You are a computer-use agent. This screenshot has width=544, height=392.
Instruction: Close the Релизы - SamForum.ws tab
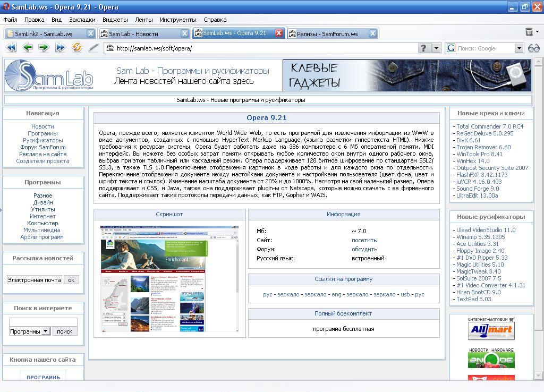[x=372, y=33]
